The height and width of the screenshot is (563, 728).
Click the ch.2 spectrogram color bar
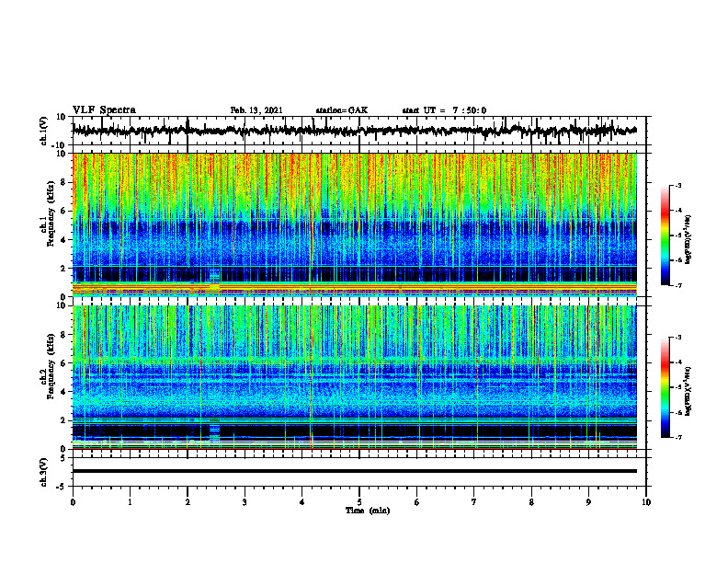665,387
